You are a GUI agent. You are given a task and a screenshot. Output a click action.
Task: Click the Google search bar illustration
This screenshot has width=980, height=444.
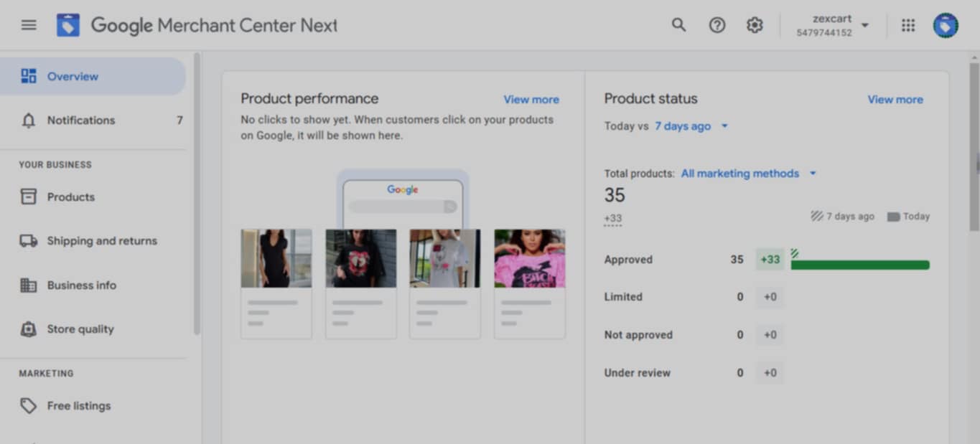pos(402,207)
